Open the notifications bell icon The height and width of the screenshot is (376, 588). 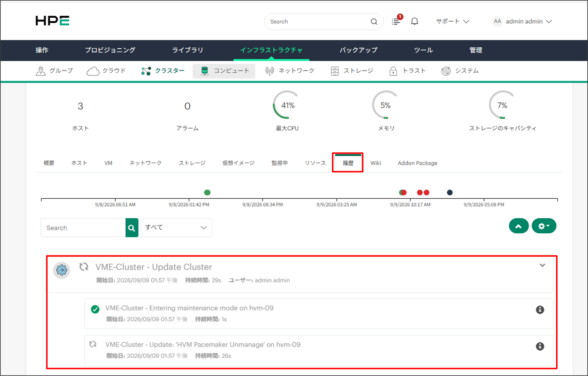[414, 21]
